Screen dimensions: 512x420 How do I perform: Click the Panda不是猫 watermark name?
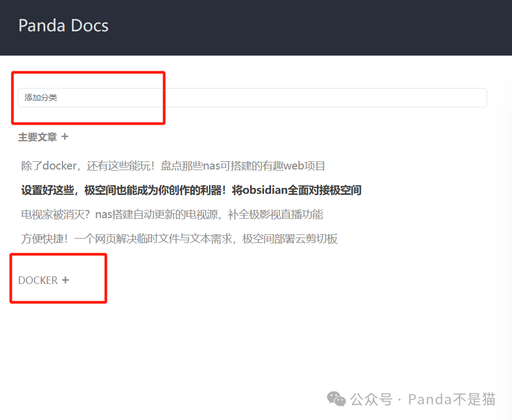[452, 399]
